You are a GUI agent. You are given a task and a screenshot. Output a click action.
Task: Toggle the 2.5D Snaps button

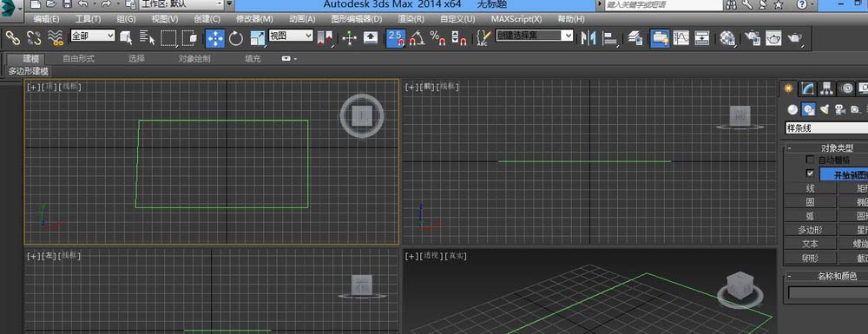(396, 38)
